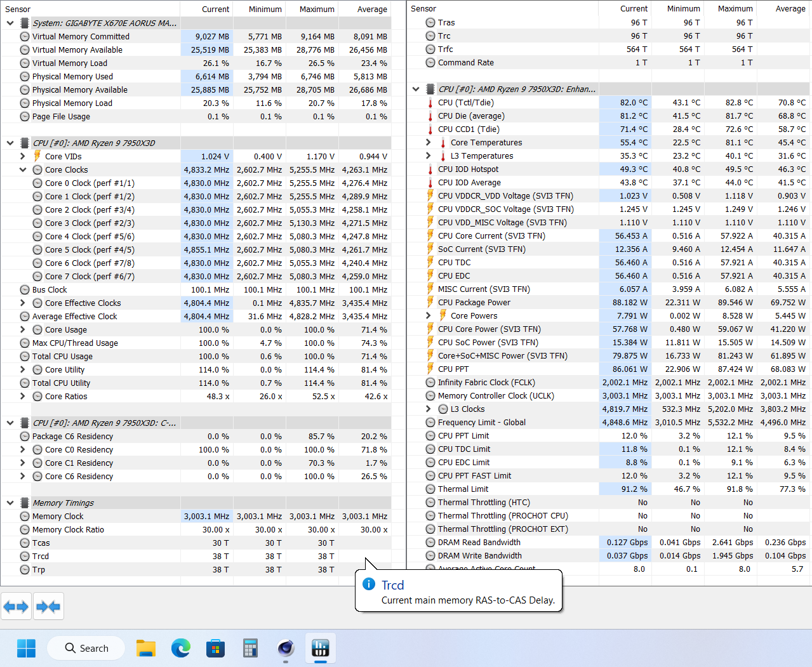
Task: Open Windows Start menu
Action: (26, 648)
